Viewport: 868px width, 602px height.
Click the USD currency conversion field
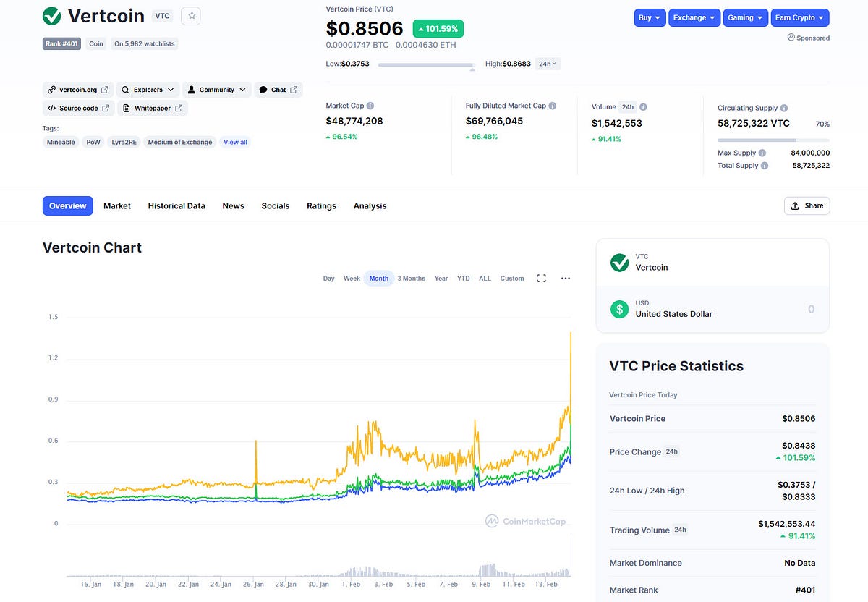pyautogui.click(x=712, y=309)
